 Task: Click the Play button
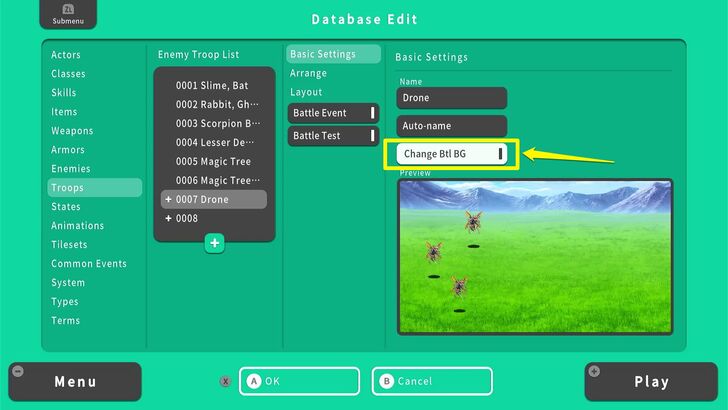651,382
